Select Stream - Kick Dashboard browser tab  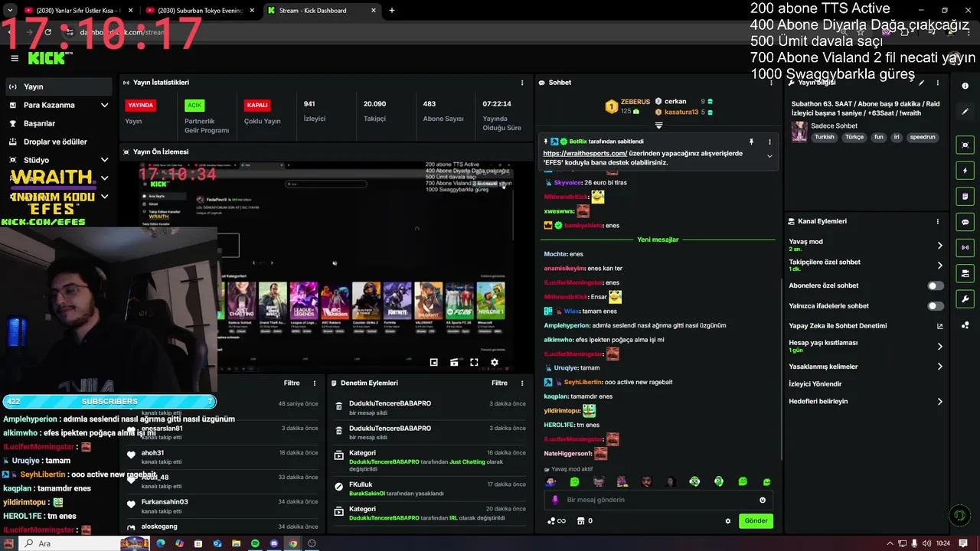[x=322, y=11]
